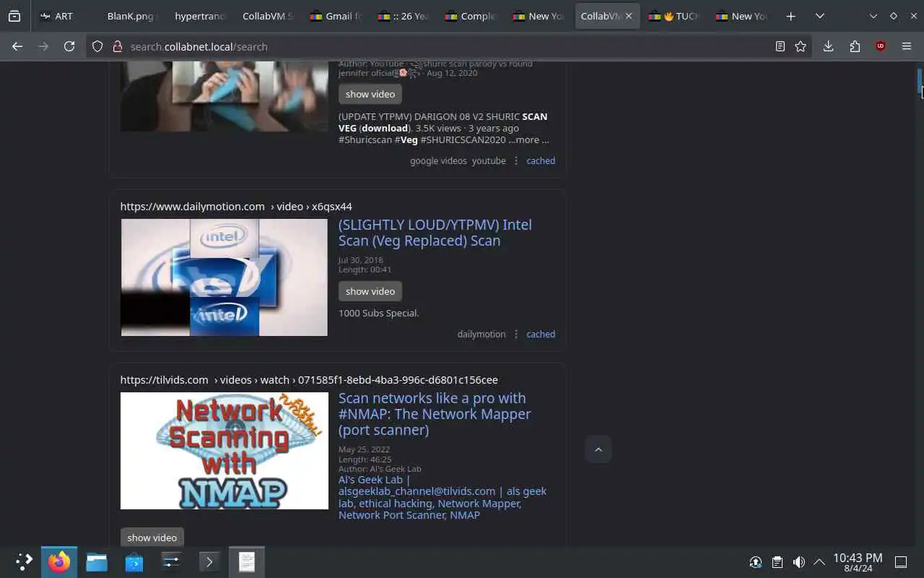Viewport: 924px width, 578px height.
Task: Click the 'youtube' engine label
Action: coord(489,160)
